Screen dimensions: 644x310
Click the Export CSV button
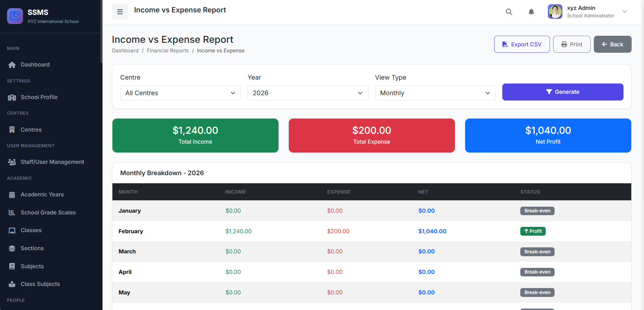[521, 44]
